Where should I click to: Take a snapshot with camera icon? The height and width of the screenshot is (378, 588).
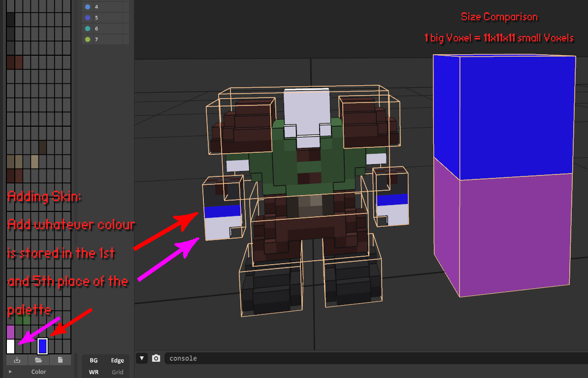click(x=156, y=358)
